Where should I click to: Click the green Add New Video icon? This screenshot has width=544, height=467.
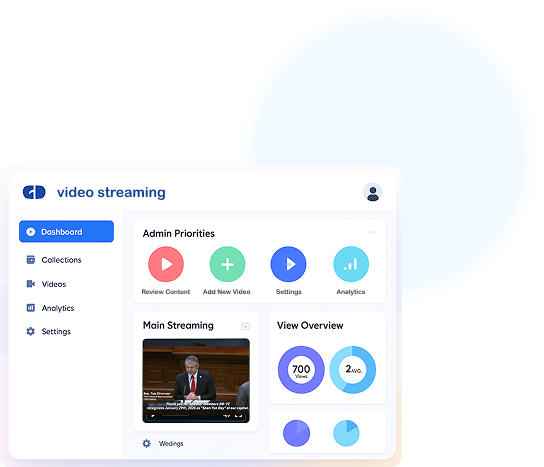(x=227, y=264)
